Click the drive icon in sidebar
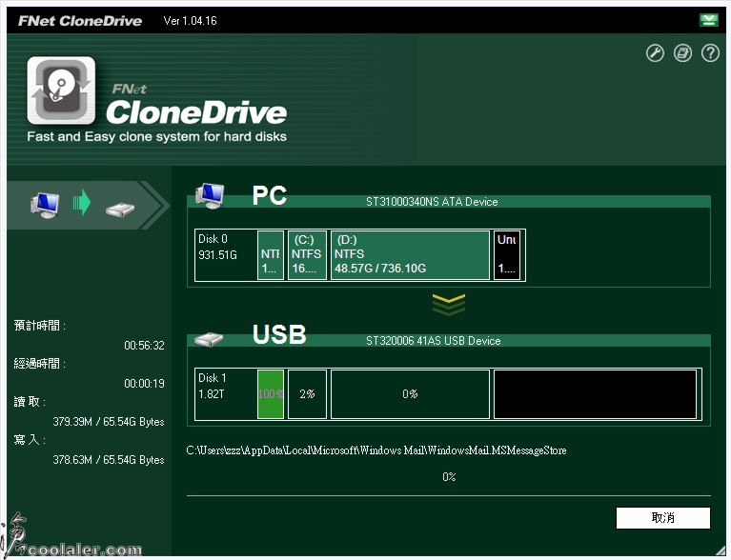 [x=120, y=210]
